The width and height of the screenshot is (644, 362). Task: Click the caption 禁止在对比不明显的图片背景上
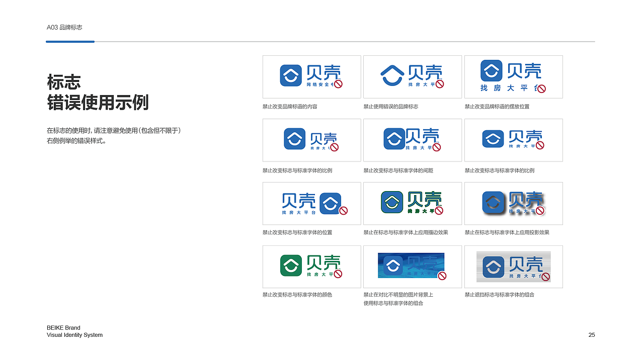pos(398,295)
